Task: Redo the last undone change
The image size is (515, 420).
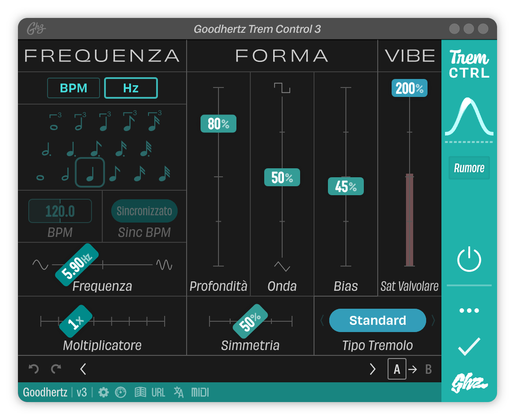Action: point(56,369)
